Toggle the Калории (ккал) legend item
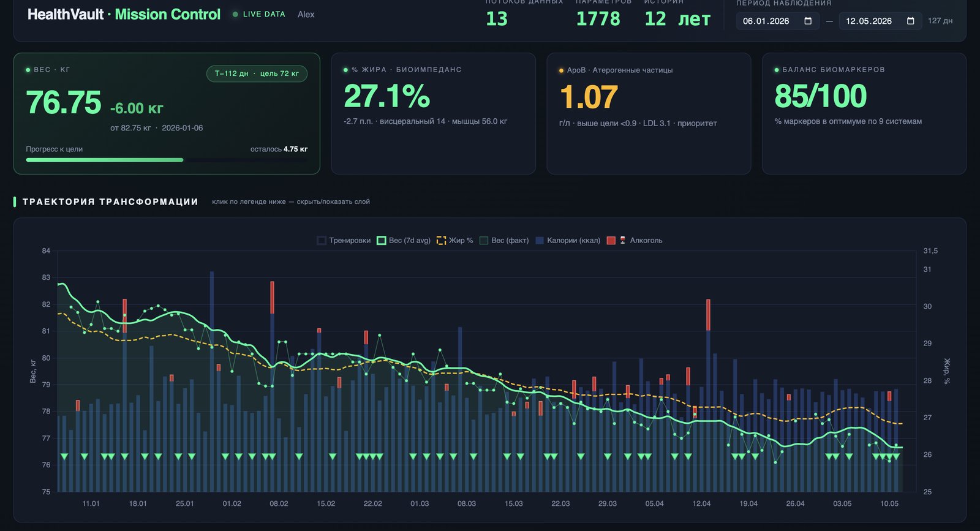 point(568,240)
